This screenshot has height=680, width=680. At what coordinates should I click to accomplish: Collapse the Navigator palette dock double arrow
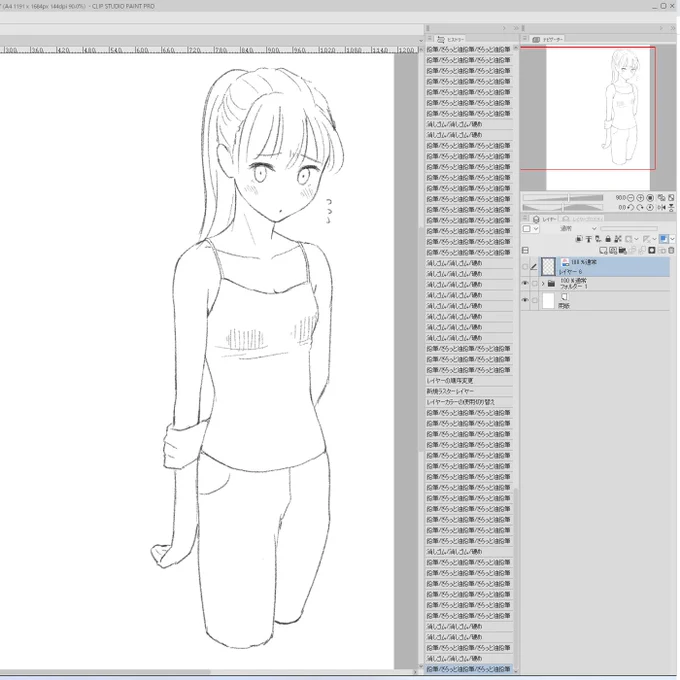[673, 28]
